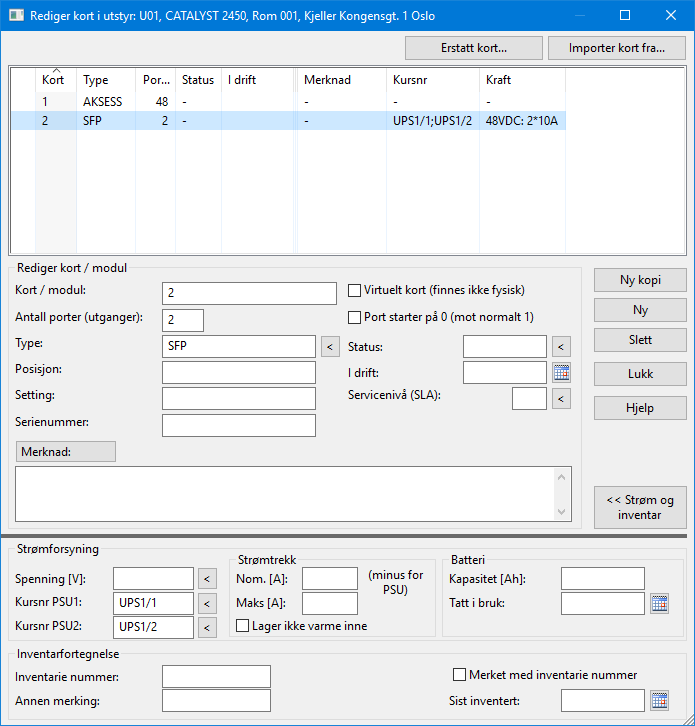Sort list by Kraft column header

tap(522, 80)
